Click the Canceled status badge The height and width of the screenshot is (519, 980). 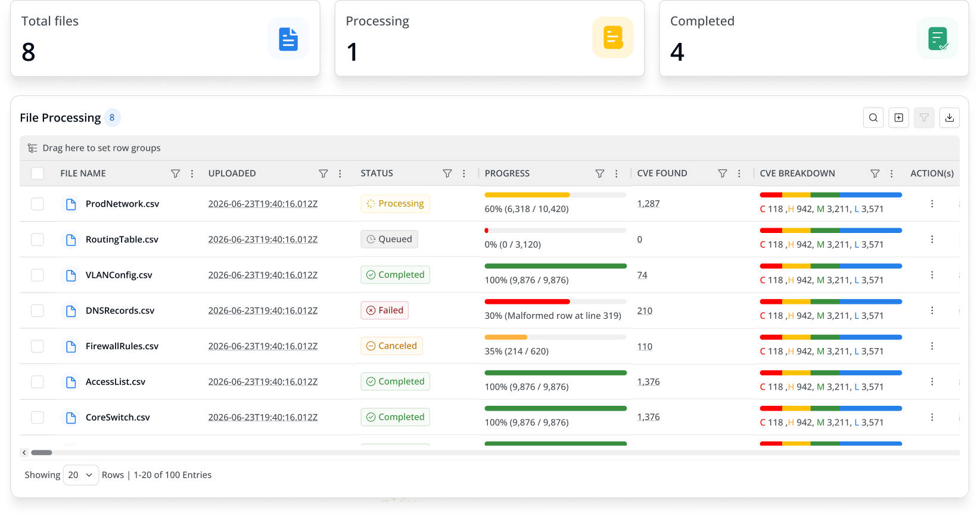(x=391, y=346)
